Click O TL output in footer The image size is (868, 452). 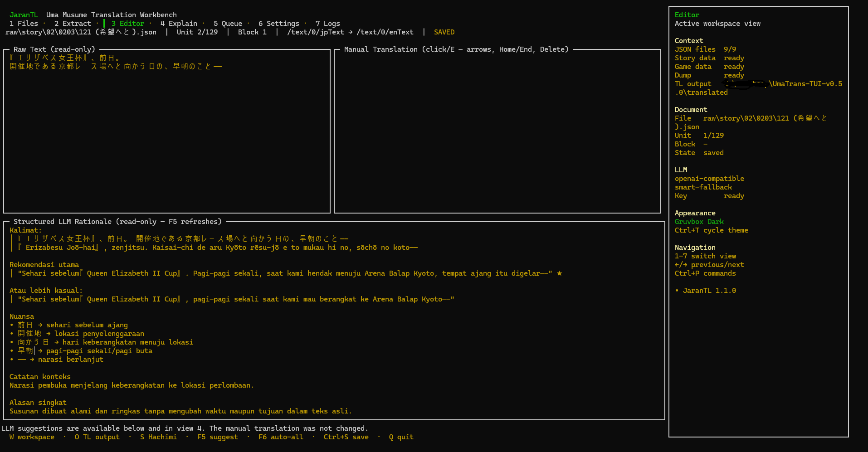tap(97, 437)
